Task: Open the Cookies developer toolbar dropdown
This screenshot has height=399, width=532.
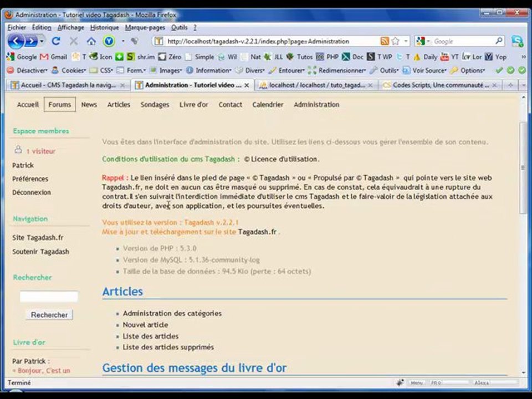Action: click(69, 70)
